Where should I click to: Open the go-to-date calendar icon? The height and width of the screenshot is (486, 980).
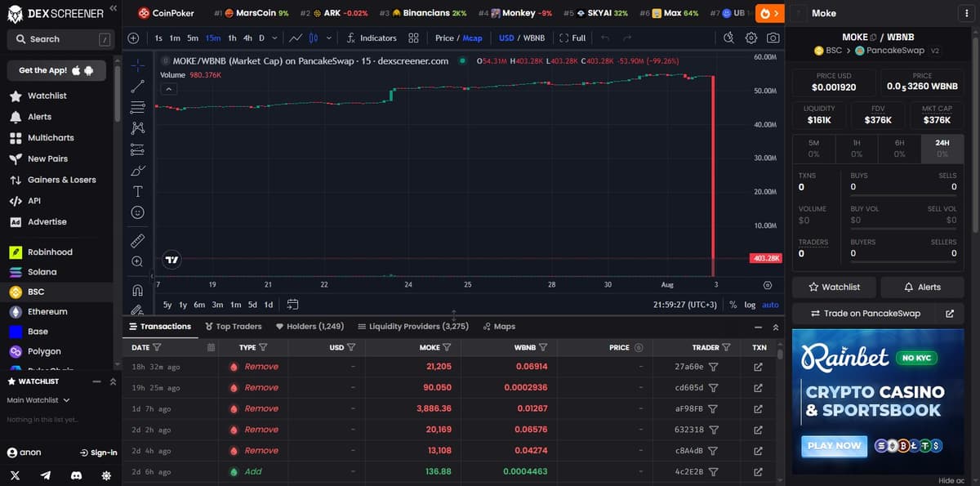292,305
